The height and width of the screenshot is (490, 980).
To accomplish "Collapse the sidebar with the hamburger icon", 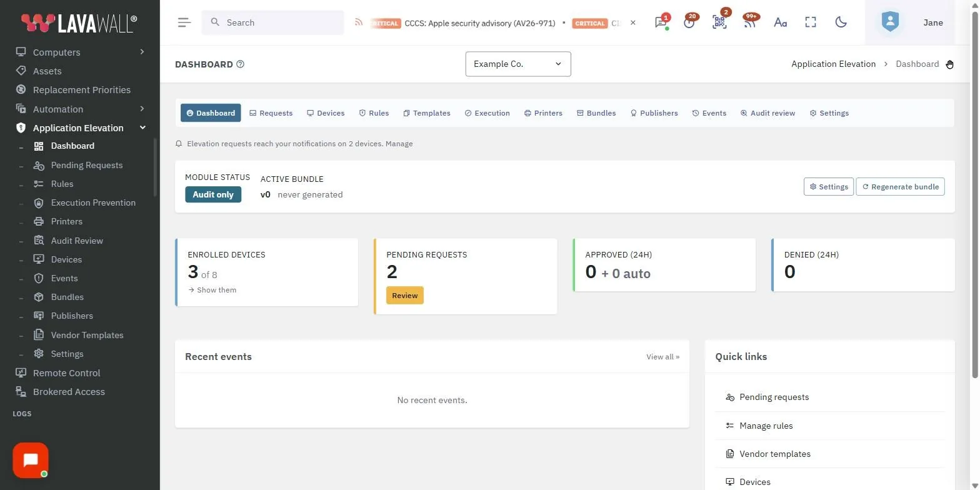I will (x=184, y=22).
